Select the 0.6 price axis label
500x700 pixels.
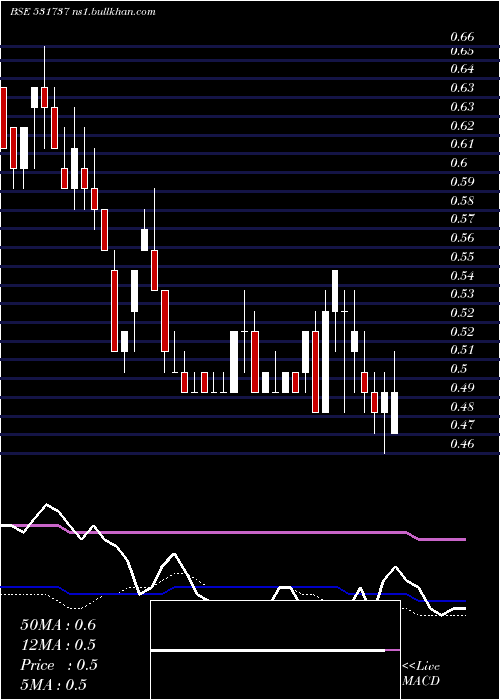point(458,162)
